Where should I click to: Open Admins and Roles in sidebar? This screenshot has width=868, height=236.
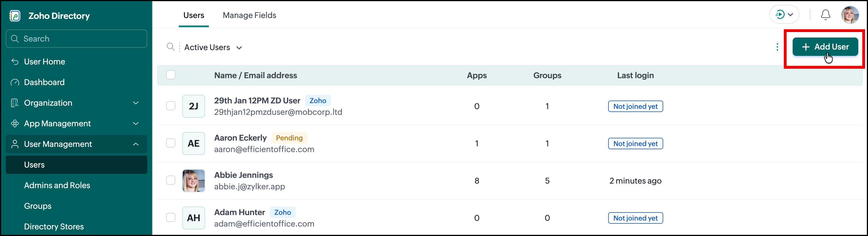57,185
